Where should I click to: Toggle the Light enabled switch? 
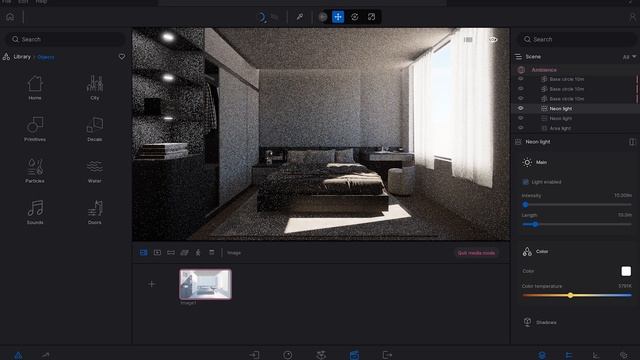[x=525, y=182]
